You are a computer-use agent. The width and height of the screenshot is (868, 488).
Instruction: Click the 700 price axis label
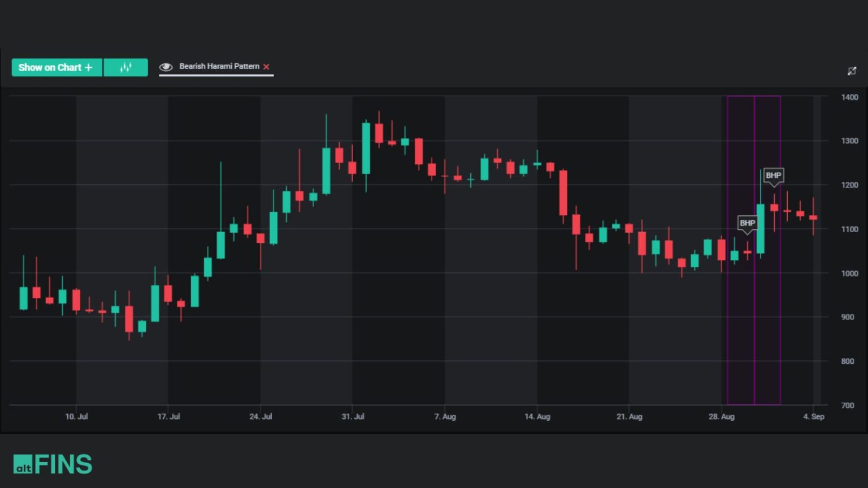848,406
